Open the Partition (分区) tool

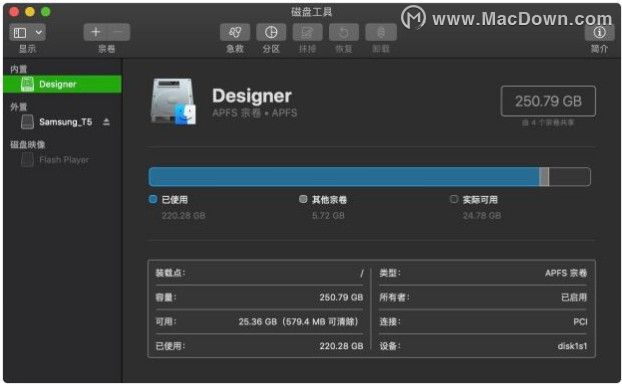click(271, 33)
